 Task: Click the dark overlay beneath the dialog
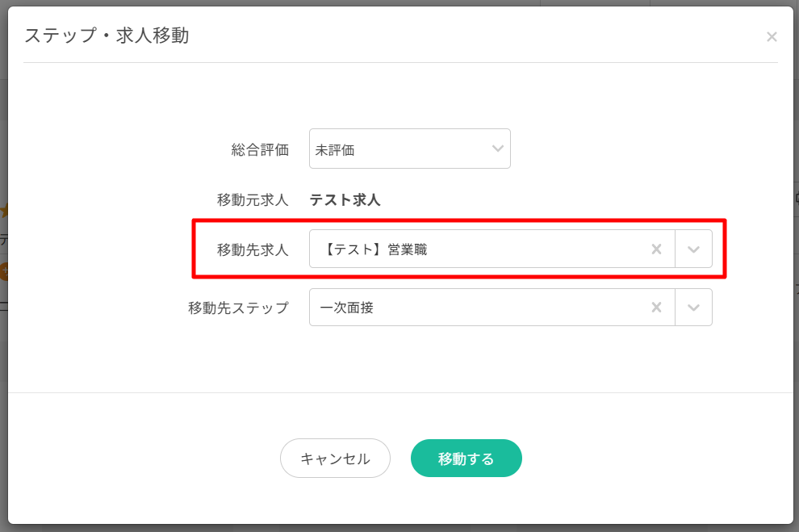pyautogui.click(x=404, y=528)
